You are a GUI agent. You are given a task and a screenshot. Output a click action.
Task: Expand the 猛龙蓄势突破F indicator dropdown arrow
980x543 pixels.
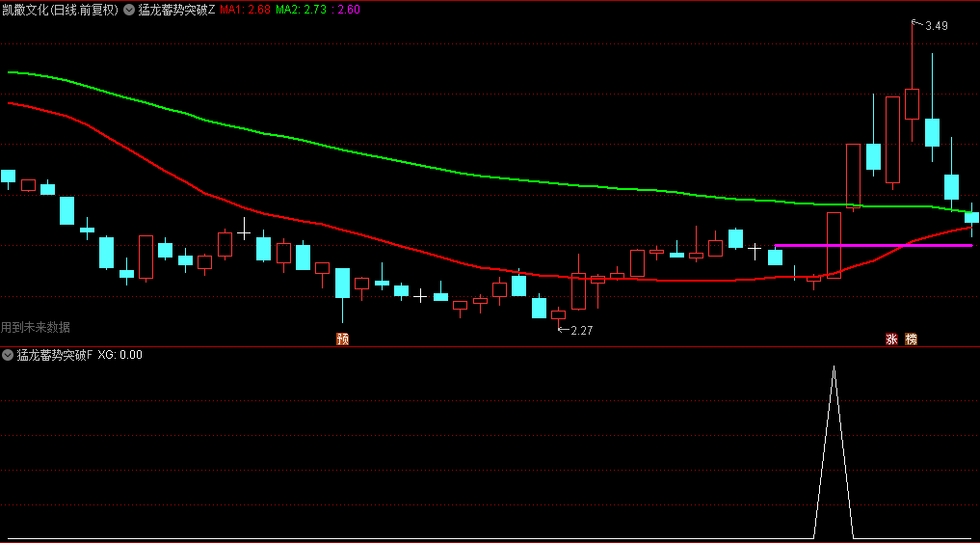8,355
